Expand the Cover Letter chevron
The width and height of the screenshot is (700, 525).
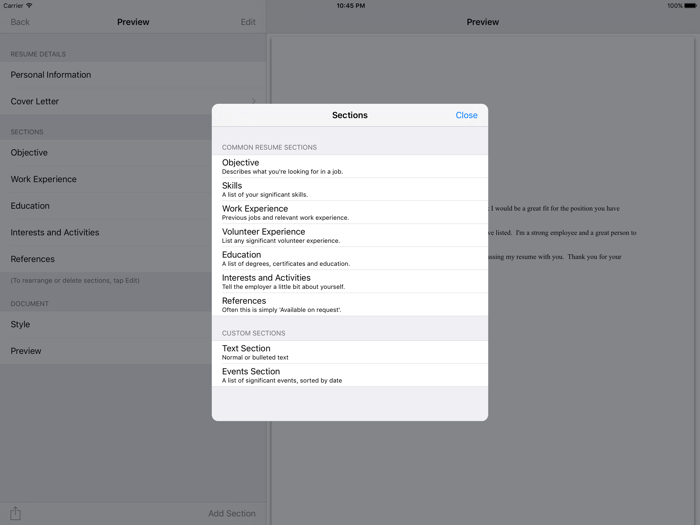tap(254, 101)
